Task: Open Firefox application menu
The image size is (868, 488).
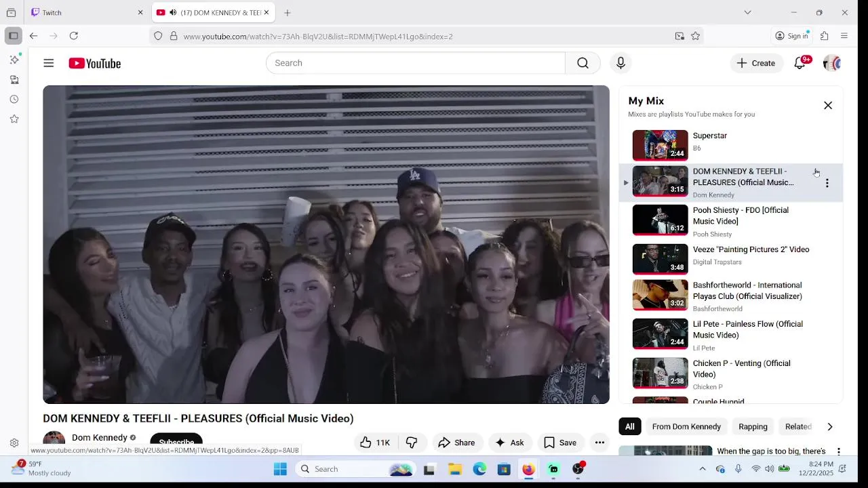Action: point(844,36)
